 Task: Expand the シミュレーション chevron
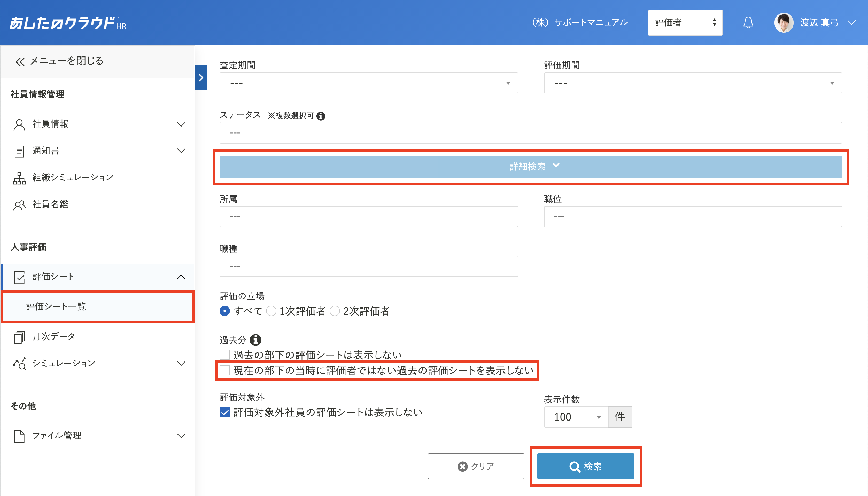(x=181, y=364)
